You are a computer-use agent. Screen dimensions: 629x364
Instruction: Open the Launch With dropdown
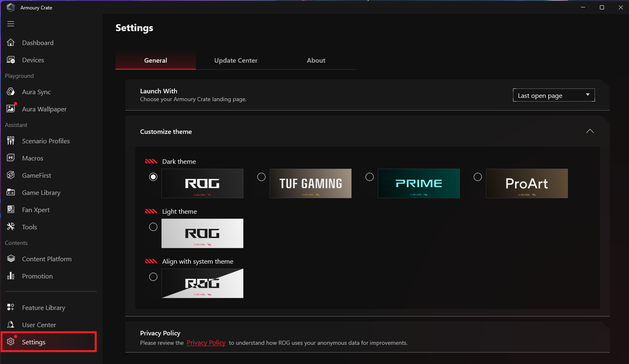click(554, 95)
